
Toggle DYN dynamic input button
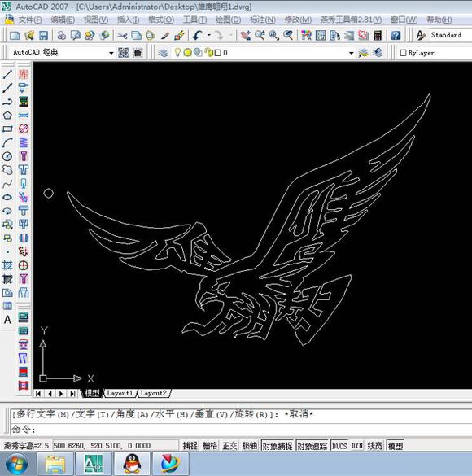click(x=357, y=446)
